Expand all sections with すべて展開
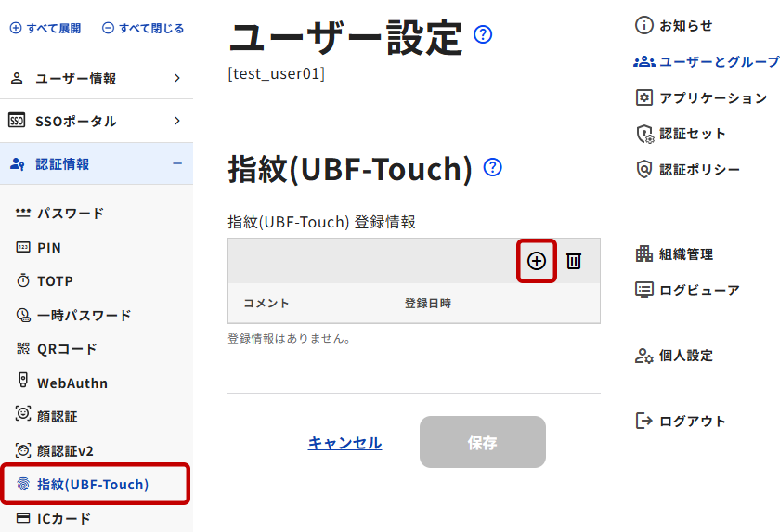Image resolution: width=780 pixels, height=532 pixels. pos(45,29)
